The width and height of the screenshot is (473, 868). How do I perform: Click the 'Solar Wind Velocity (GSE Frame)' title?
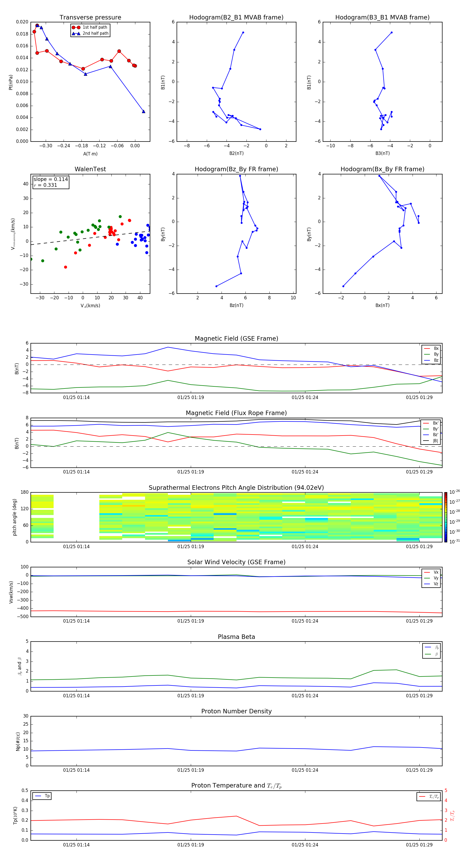[236, 562]
